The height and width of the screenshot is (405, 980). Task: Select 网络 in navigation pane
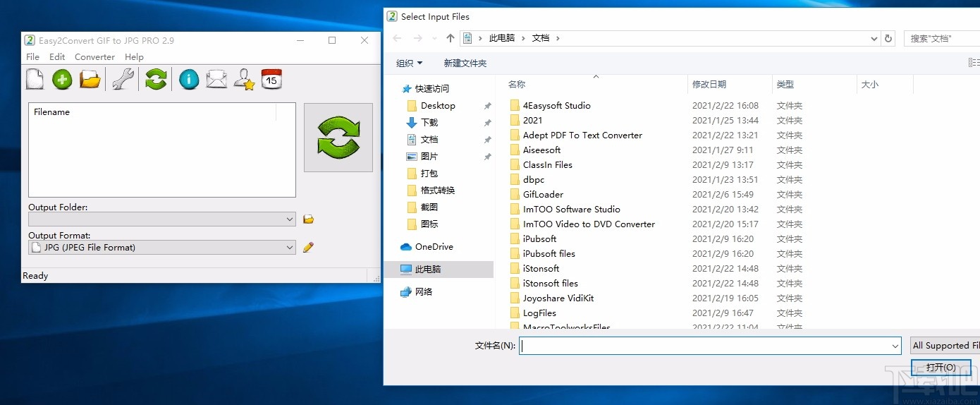(x=424, y=292)
